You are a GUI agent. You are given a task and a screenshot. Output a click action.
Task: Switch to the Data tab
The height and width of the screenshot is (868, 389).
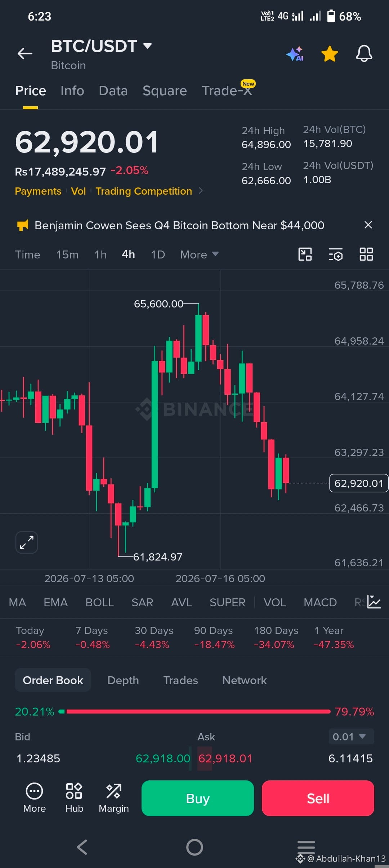pyautogui.click(x=113, y=91)
